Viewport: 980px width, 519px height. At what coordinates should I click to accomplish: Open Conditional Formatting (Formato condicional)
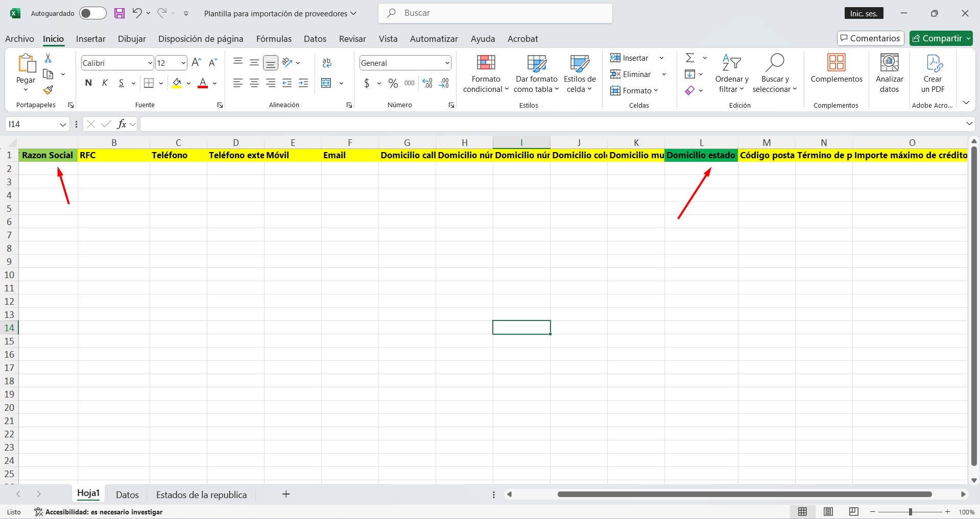[486, 75]
